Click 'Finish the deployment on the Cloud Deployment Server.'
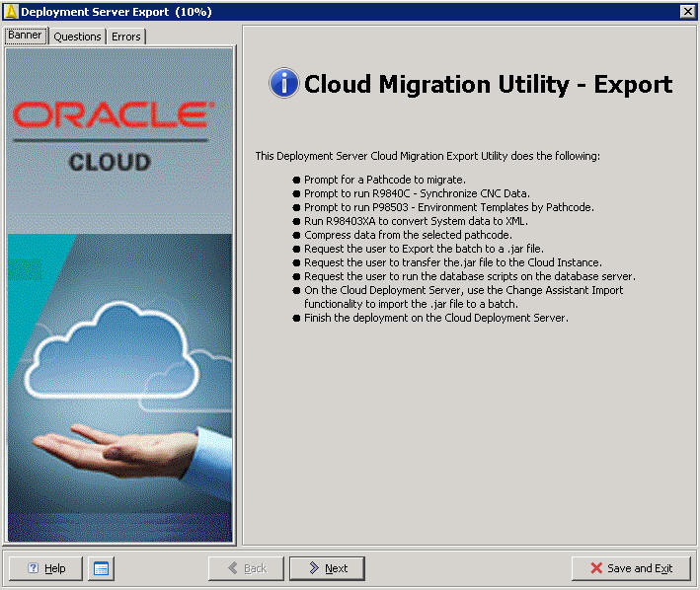The width and height of the screenshot is (700, 590). [436, 318]
